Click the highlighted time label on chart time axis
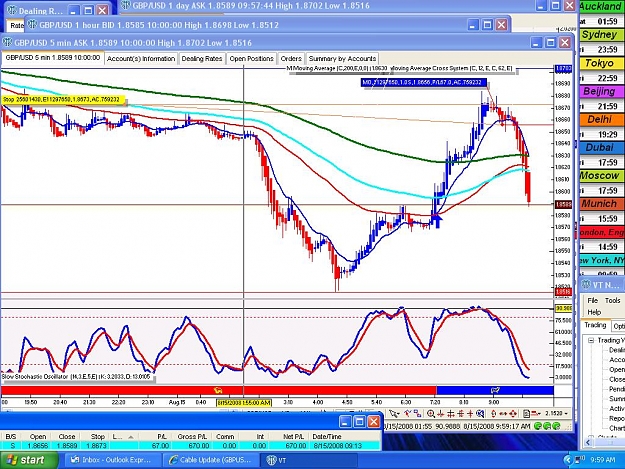This screenshot has height=469, width=625. click(244, 402)
